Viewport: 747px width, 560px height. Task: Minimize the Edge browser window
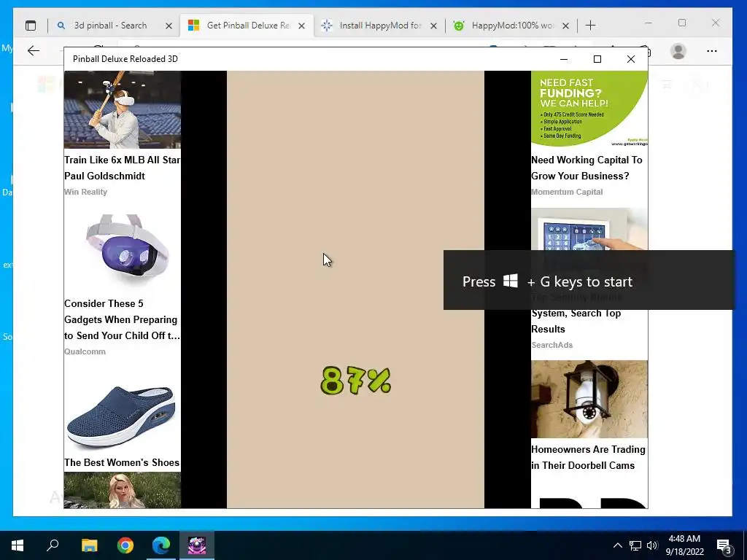[x=649, y=23]
